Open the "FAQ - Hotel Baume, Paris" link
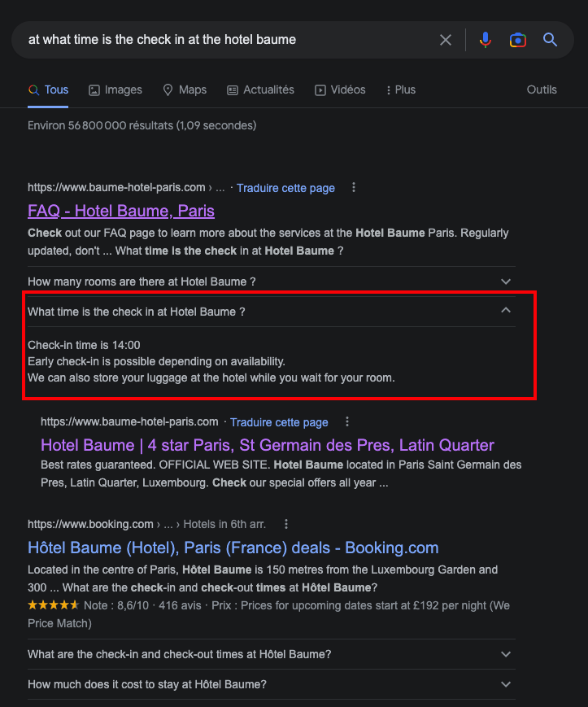Screen dimensions: 588x707 (120, 211)
